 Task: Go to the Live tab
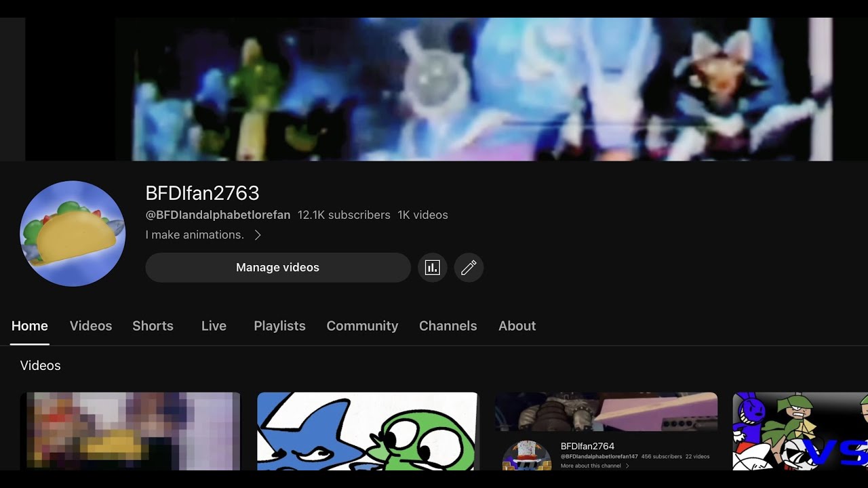click(x=214, y=326)
